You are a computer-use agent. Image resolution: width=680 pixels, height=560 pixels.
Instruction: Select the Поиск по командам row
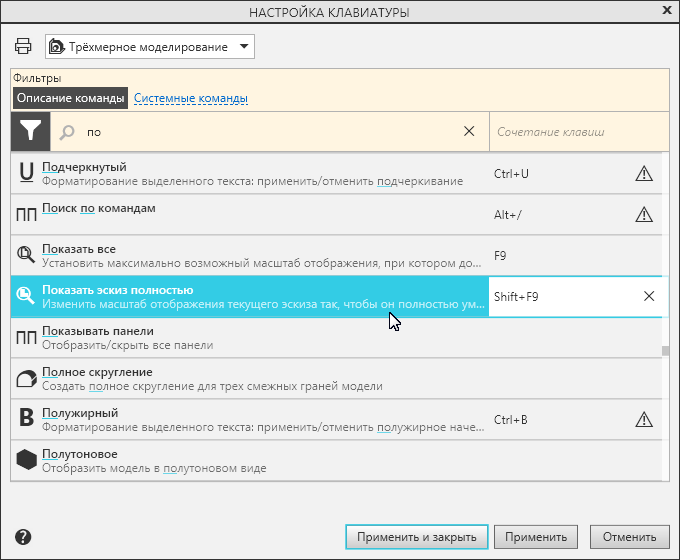click(x=250, y=213)
